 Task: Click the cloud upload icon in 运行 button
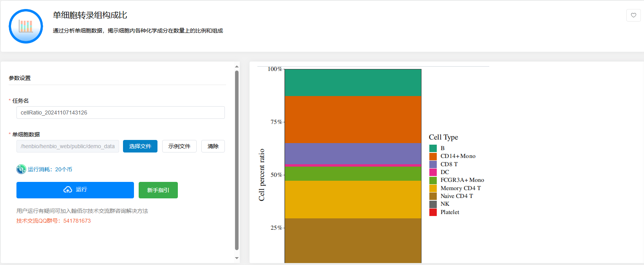[x=68, y=190]
